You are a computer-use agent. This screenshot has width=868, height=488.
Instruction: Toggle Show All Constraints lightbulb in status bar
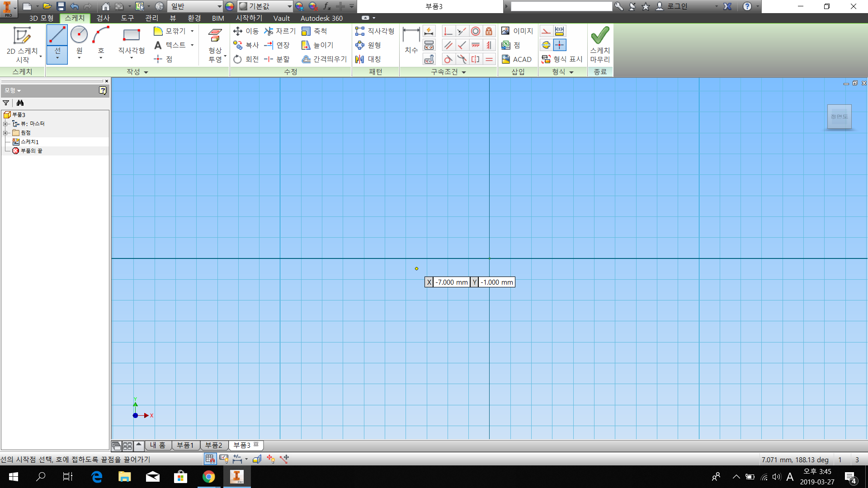click(x=224, y=459)
